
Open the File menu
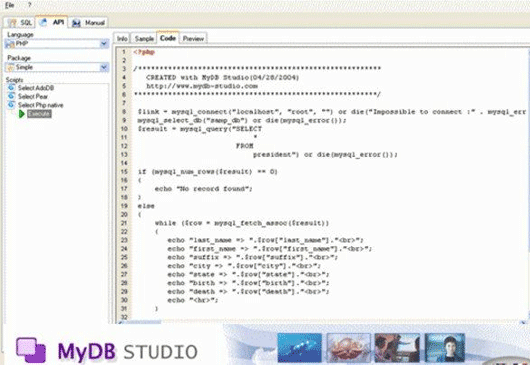[9, 5]
